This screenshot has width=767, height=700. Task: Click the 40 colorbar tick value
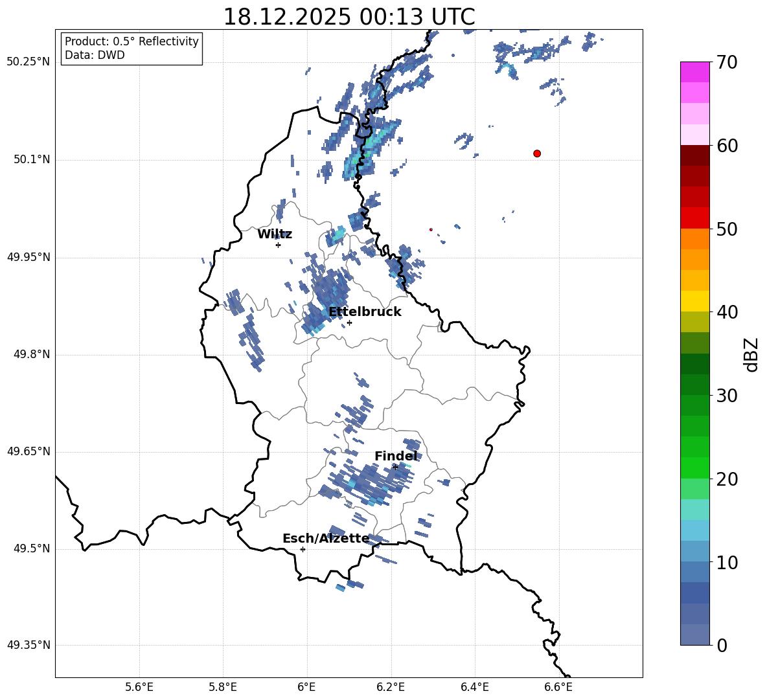(x=727, y=312)
